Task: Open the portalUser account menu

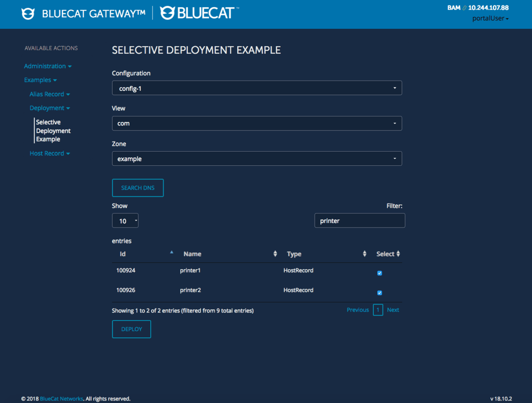Action: 490,18
